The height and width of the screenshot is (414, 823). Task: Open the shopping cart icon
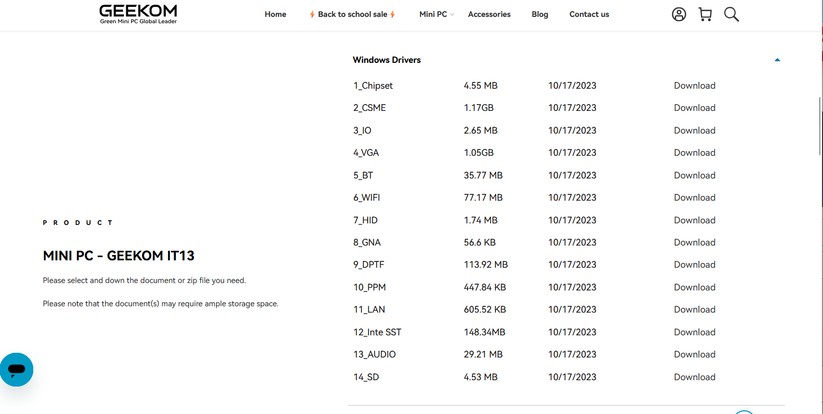705,14
